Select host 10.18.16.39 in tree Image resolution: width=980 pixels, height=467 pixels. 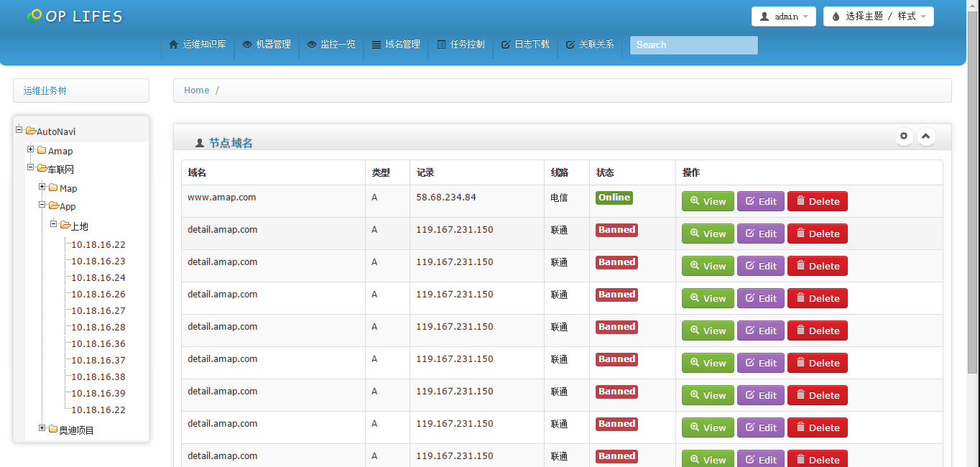pos(98,394)
